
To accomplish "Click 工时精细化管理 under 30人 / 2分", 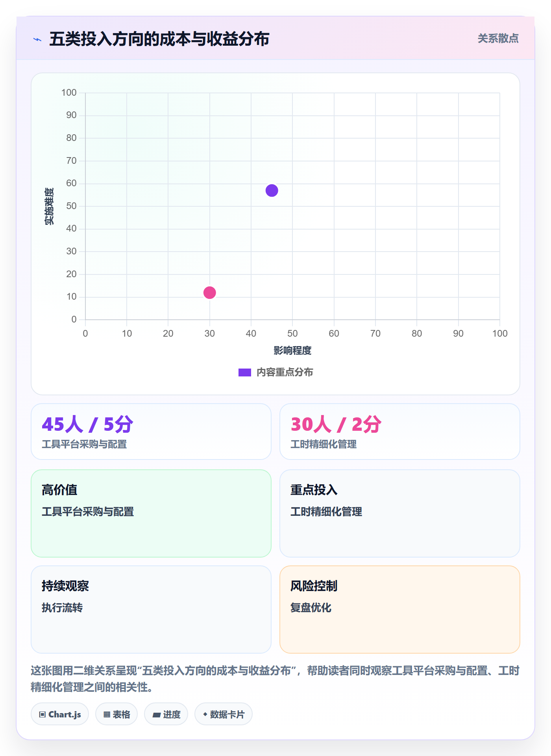I will point(324,445).
